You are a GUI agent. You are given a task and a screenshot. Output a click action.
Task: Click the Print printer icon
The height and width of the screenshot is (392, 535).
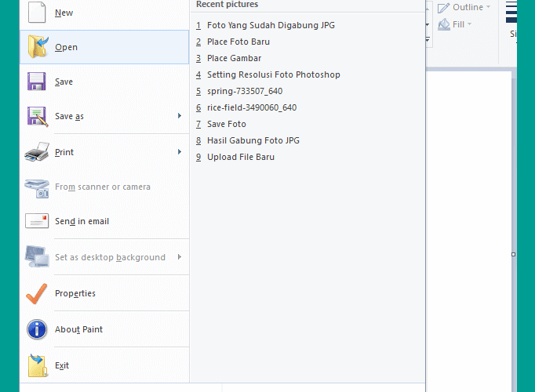click(37, 152)
